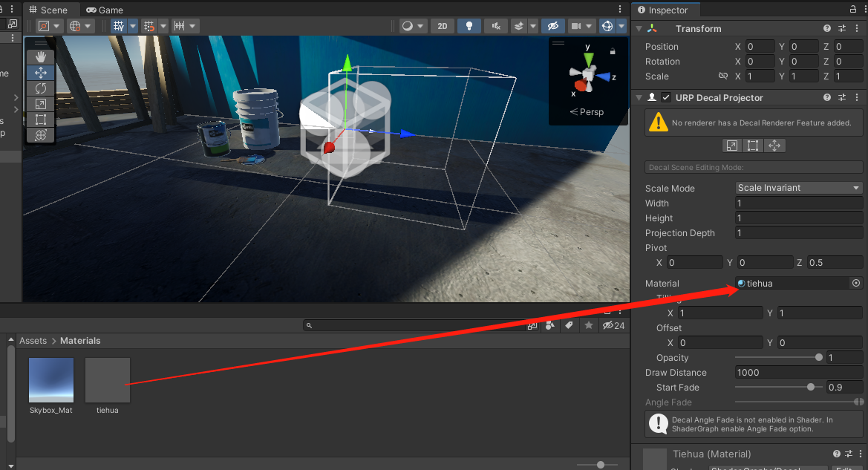Click the decal crop edit mode button

(753, 146)
